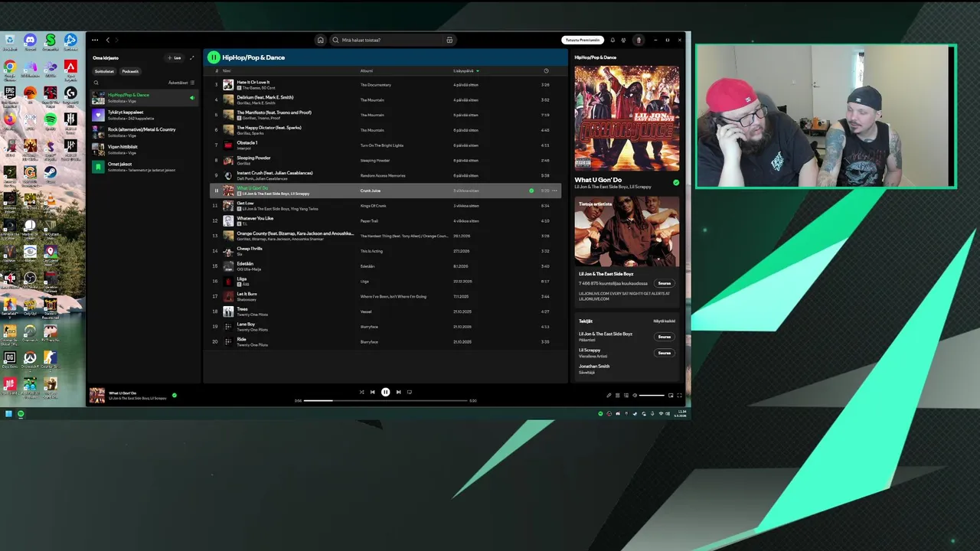Open more options for What U Gon' Do row
The image size is (980, 551).
point(554,191)
